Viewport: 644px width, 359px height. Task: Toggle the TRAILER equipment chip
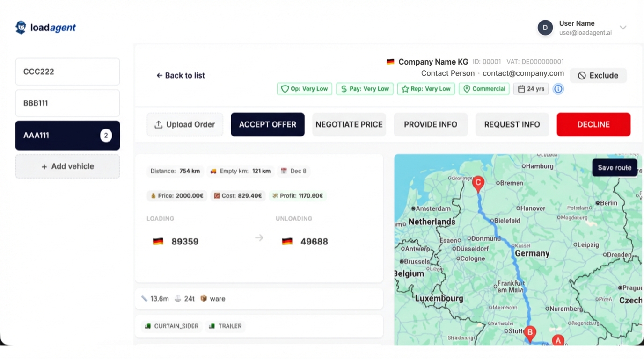tap(226, 326)
